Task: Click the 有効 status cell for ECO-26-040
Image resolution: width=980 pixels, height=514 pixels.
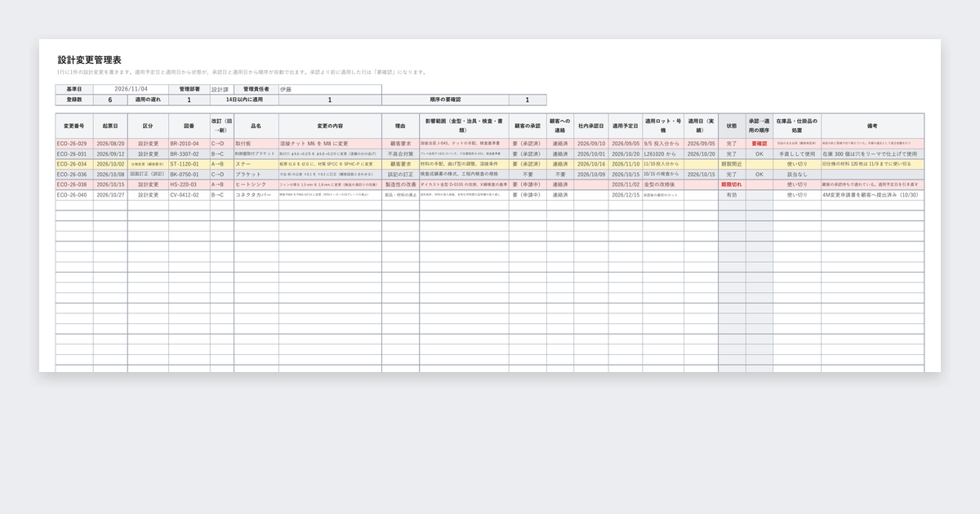Action: pyautogui.click(x=732, y=195)
